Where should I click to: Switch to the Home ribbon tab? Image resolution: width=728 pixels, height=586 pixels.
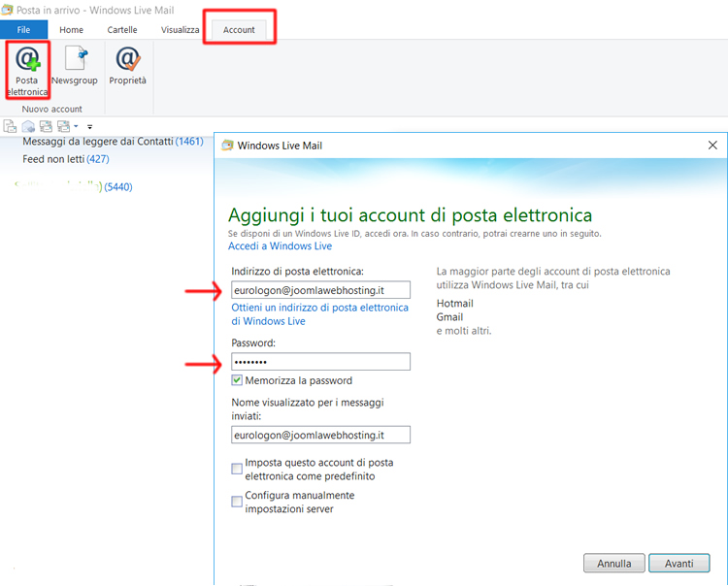click(71, 29)
